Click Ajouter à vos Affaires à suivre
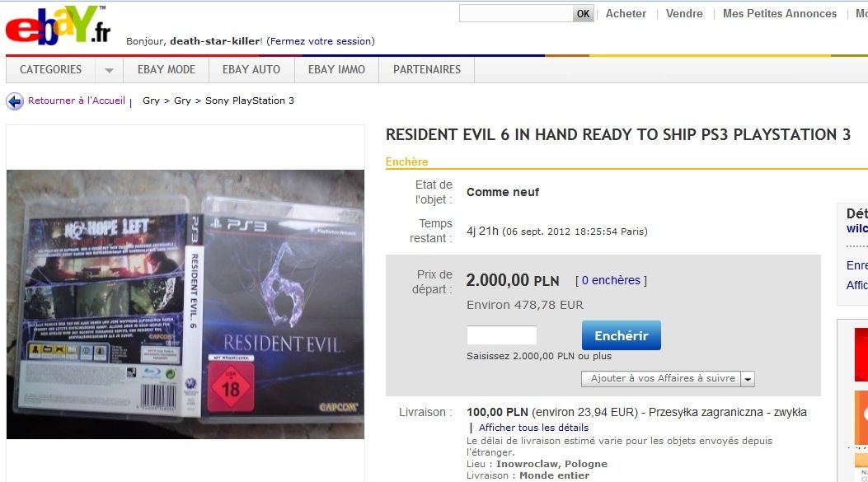This screenshot has height=482, width=868. pos(662,379)
